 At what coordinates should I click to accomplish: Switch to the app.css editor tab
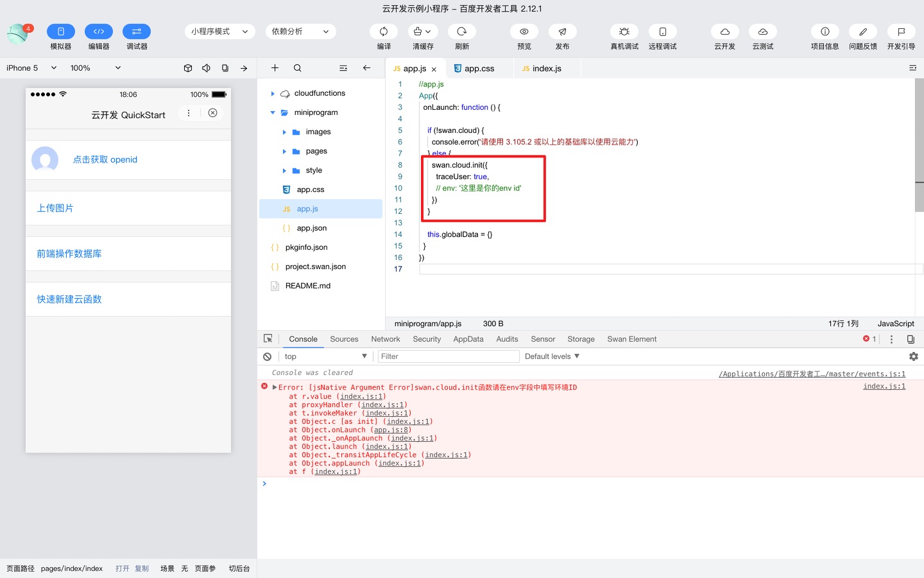(x=479, y=69)
